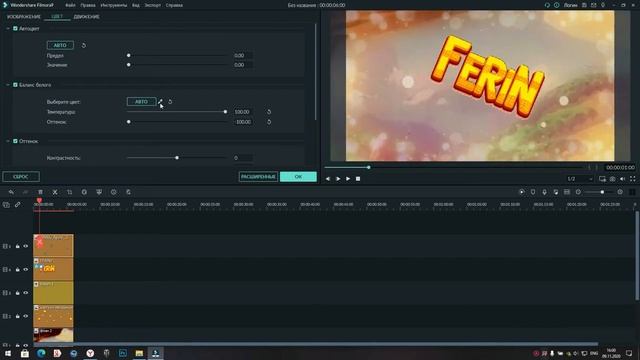The height and width of the screenshot is (360, 640).
Task: Open audio mixer icon above timeline
Action: pos(556,192)
